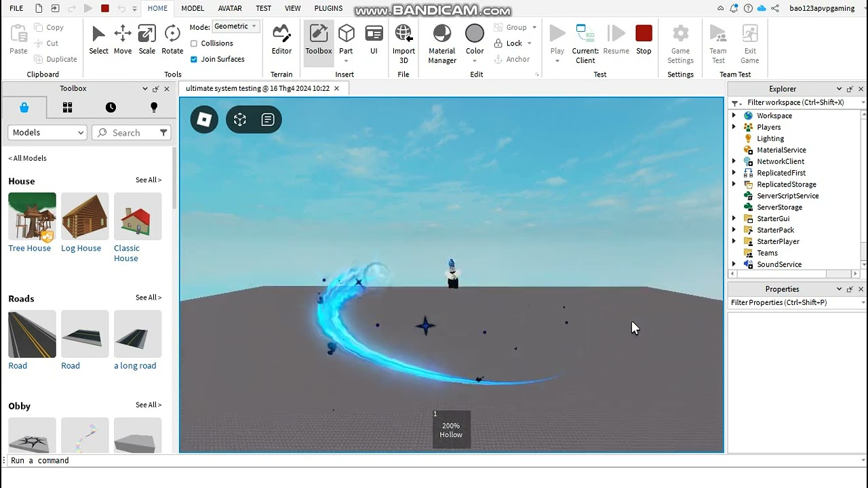Select Lighting in Explorer
Viewport: 868px width, 488px height.
click(770, 139)
